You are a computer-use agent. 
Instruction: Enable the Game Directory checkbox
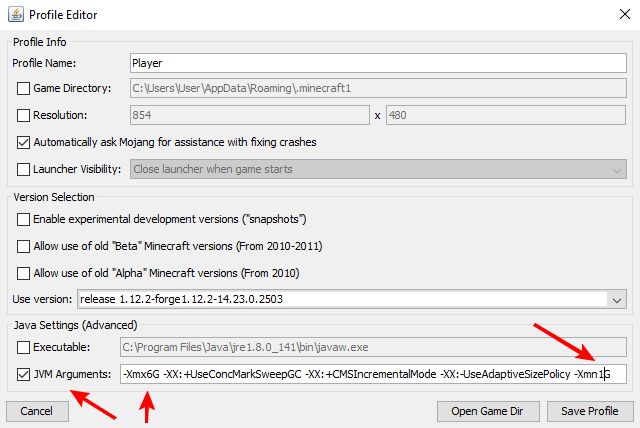tap(24, 89)
